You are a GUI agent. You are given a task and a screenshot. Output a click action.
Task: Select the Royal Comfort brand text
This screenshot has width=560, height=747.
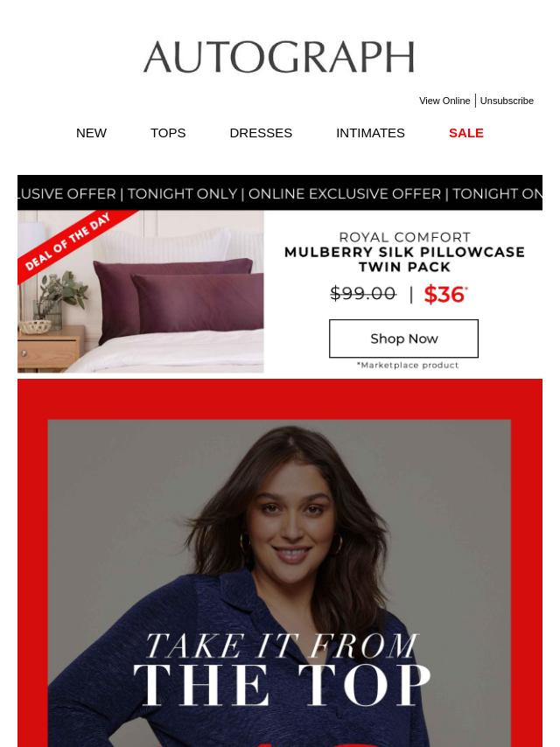(404, 237)
